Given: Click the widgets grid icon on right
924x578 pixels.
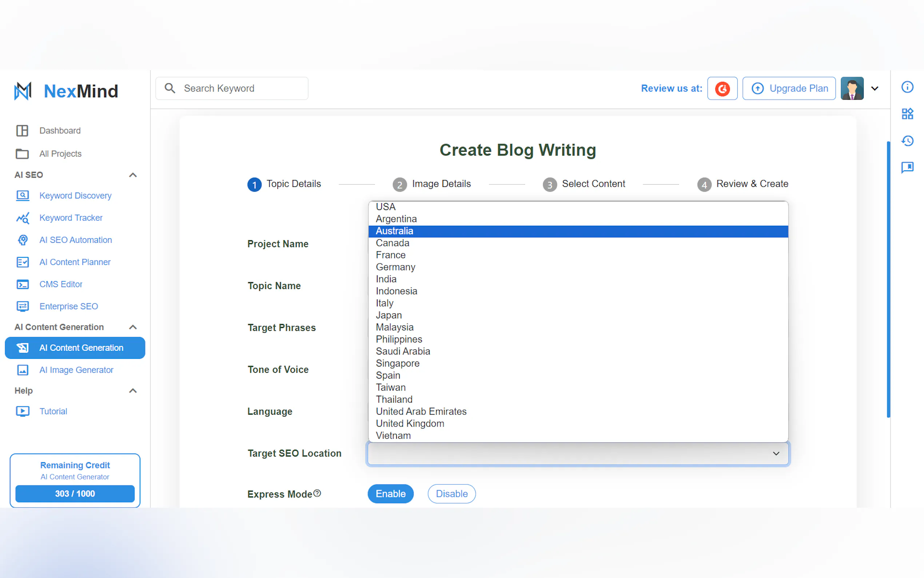Looking at the screenshot, I should click(907, 114).
